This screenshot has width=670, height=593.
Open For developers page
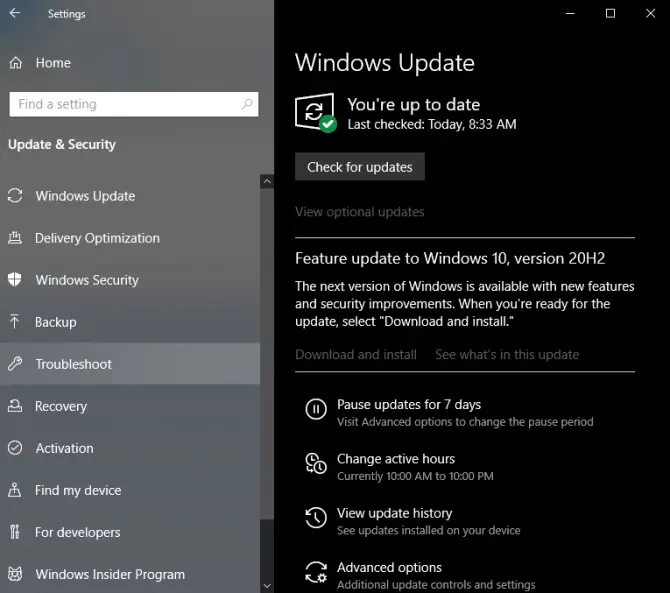click(x=130, y=532)
